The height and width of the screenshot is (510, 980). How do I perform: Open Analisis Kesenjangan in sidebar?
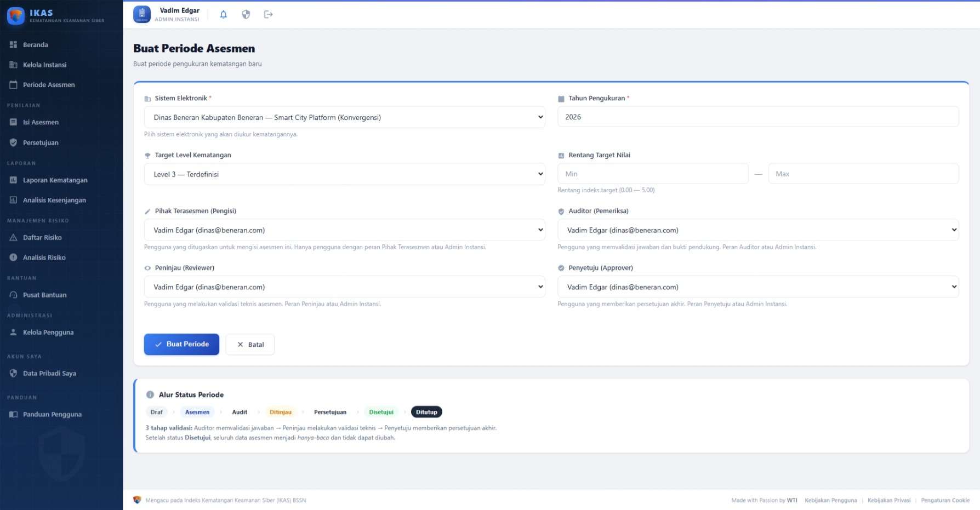[x=54, y=200]
